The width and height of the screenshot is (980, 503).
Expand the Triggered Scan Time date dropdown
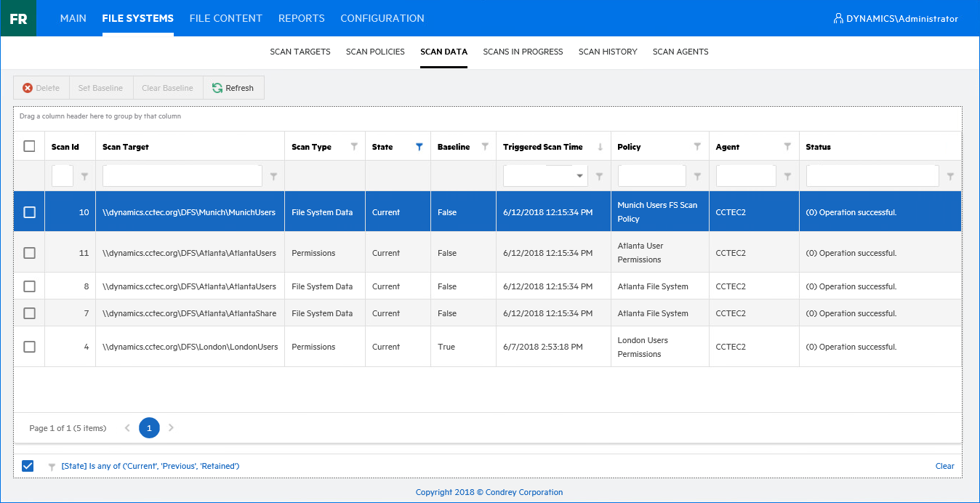pyautogui.click(x=579, y=176)
